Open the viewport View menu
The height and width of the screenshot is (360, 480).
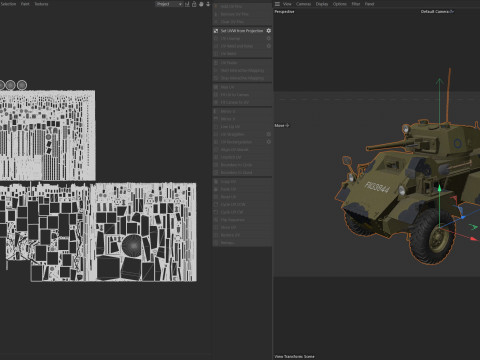pyautogui.click(x=287, y=4)
